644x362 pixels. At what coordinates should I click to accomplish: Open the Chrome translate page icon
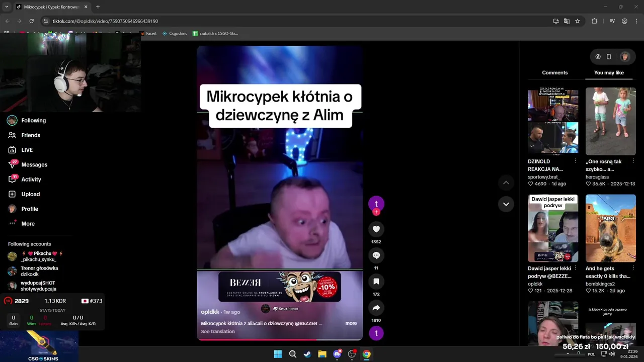567,21
